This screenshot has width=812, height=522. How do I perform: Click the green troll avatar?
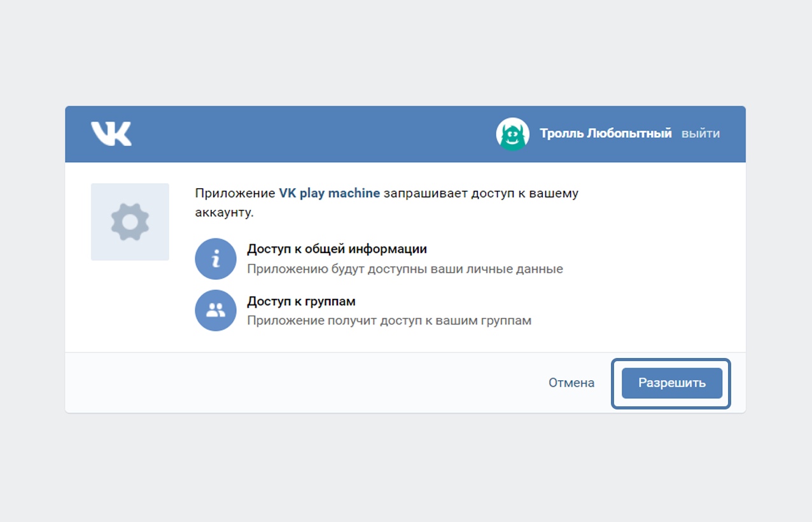512,134
